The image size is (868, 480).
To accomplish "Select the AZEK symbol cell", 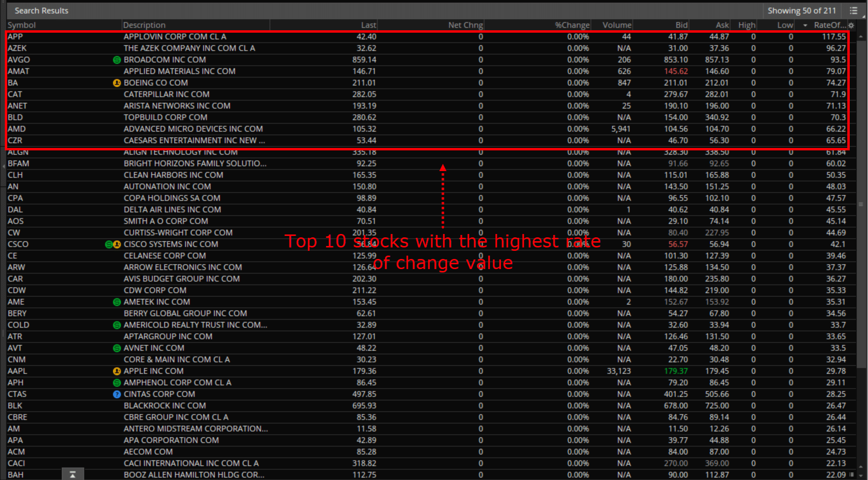I will click(17, 48).
